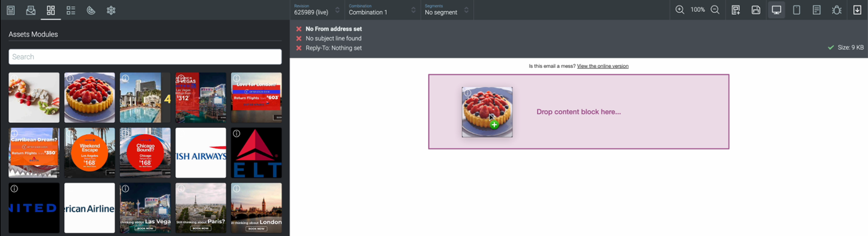Select the American Airlines logo thumbnail
The width and height of the screenshot is (868, 236).
[90, 208]
